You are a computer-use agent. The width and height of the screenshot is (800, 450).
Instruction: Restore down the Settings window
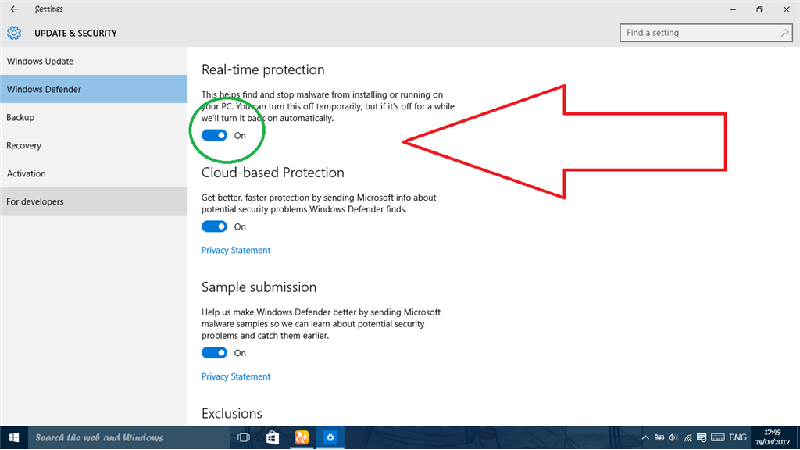pyautogui.click(x=759, y=9)
